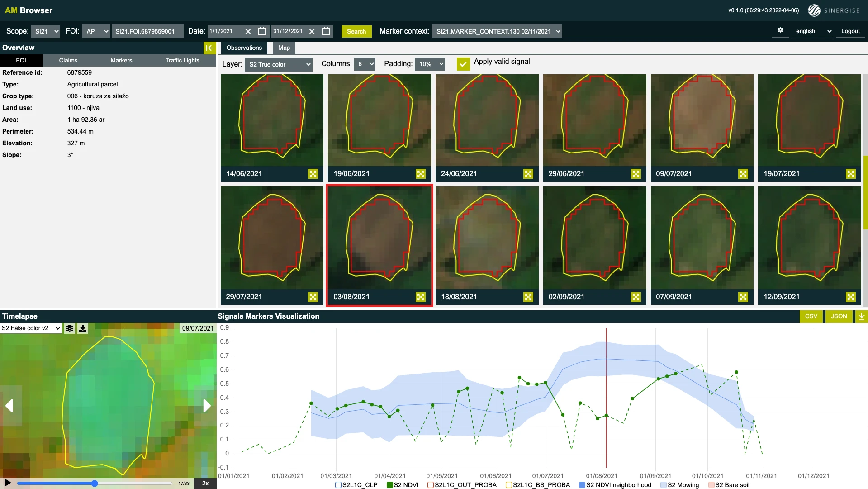
Task: Enable S2 Mowing legend checkbox
Action: coord(664,485)
